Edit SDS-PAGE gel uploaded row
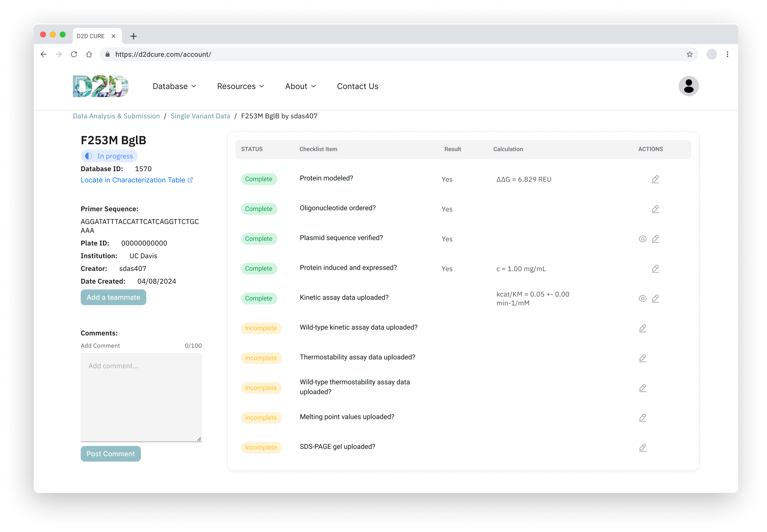 [x=642, y=448]
